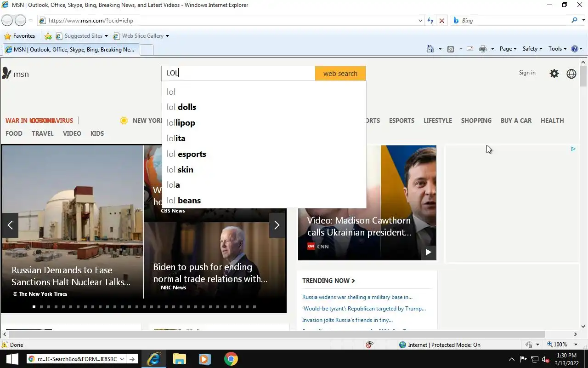Open 'Invasion jolts Russia's friends' headline
588x368 pixels.
coord(347,320)
